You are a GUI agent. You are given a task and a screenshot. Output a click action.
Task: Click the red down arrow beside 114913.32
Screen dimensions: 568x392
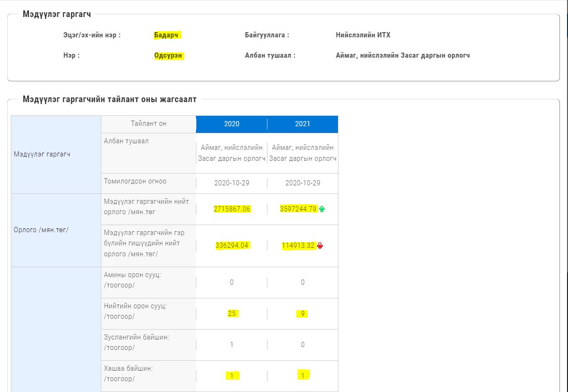coord(320,246)
